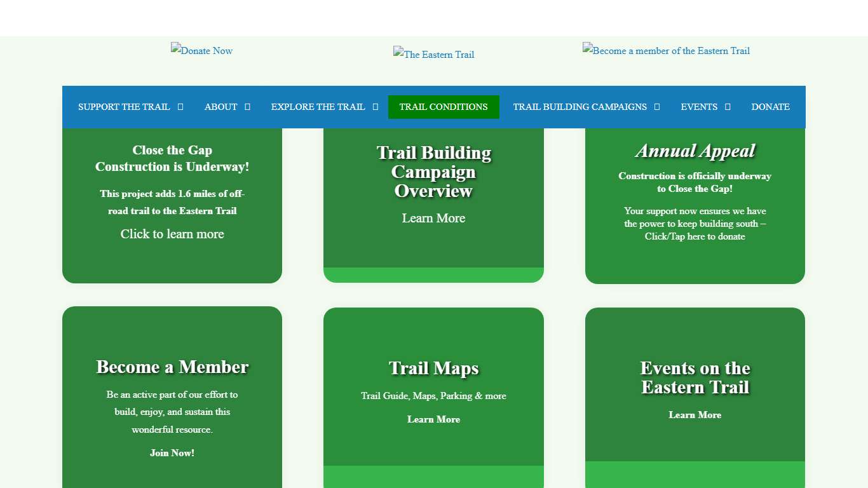The image size is (868, 488).
Task: Click EVENTS in the top navigation
Action: 699,107
